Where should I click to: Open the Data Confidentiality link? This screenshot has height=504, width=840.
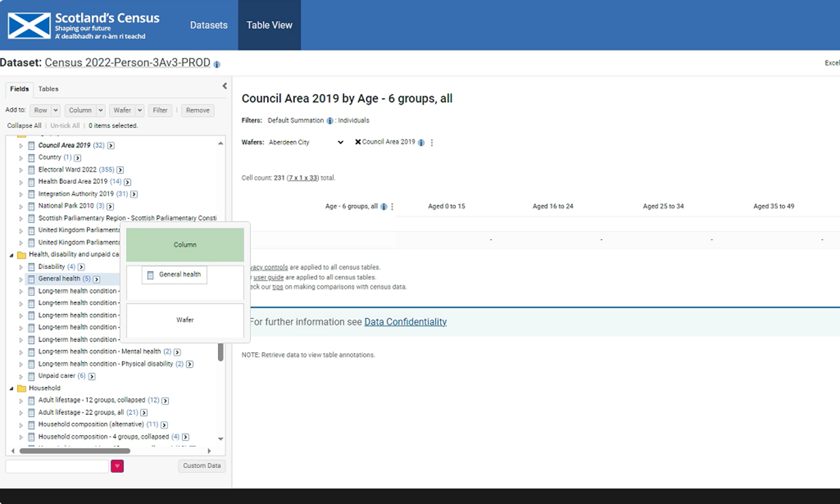click(x=405, y=322)
